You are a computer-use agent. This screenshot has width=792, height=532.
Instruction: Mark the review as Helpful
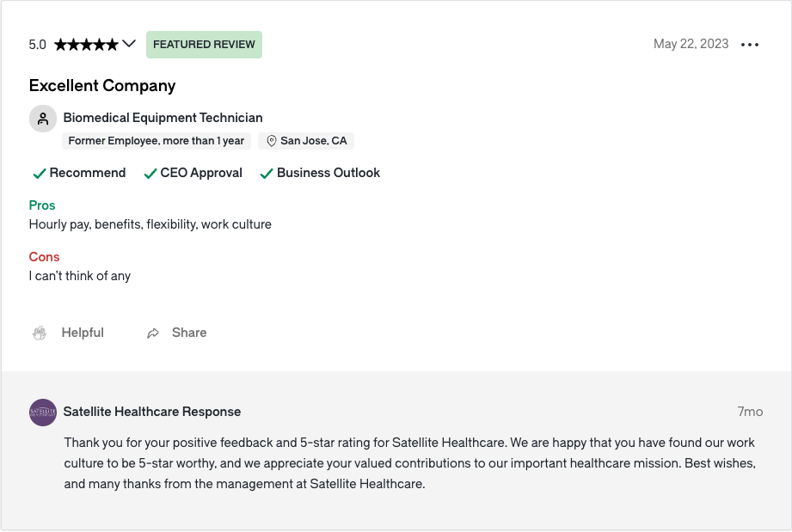click(83, 333)
